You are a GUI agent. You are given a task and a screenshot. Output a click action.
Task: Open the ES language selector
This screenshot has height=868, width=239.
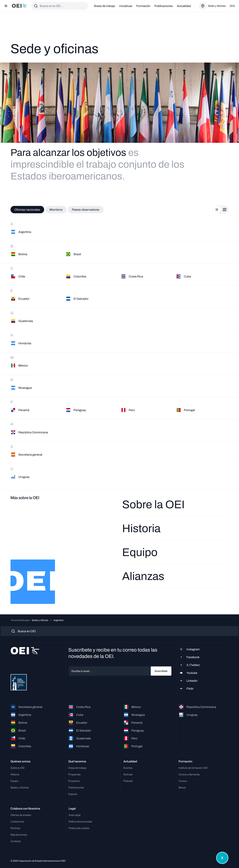coord(232,6)
